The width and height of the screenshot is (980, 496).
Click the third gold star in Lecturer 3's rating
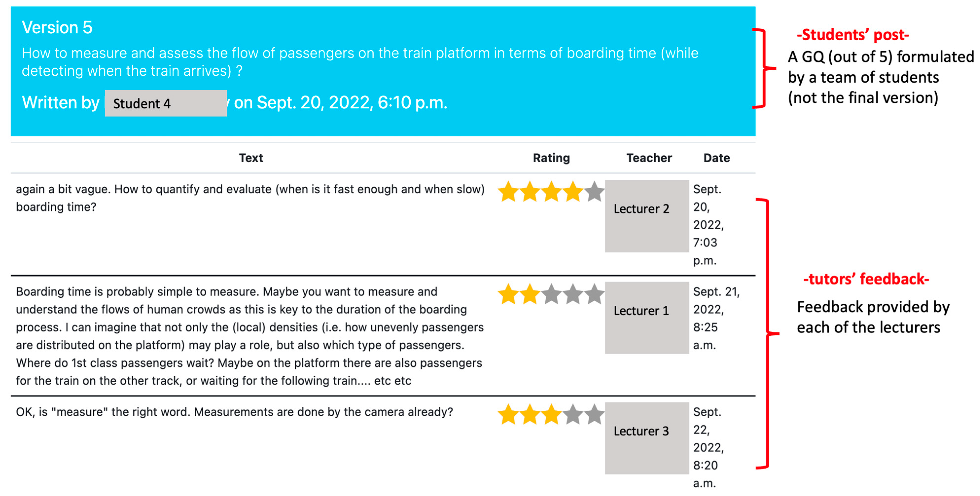551,415
